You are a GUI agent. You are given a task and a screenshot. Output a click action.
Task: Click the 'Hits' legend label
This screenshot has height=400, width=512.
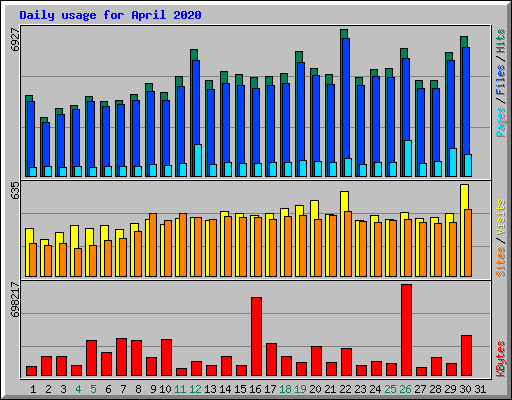(x=501, y=41)
